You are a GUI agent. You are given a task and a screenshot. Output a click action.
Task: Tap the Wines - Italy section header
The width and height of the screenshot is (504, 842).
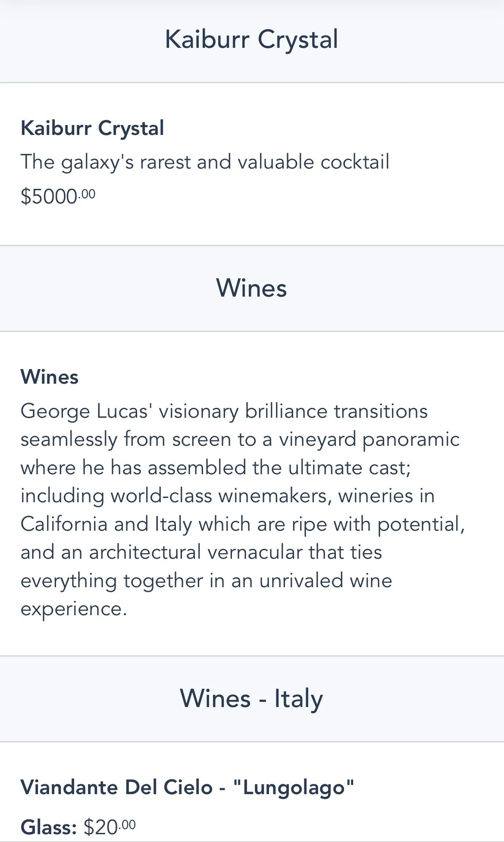point(252,699)
